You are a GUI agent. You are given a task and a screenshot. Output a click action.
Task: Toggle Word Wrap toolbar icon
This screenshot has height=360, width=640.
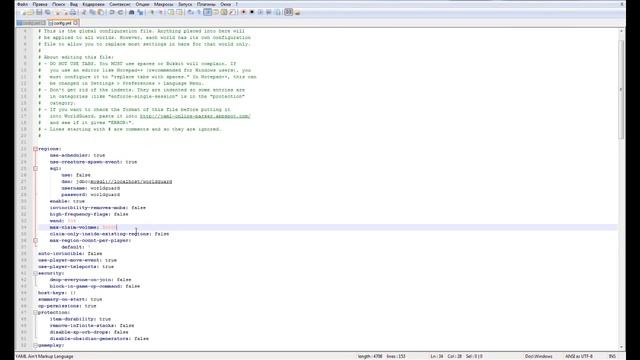coord(190,12)
